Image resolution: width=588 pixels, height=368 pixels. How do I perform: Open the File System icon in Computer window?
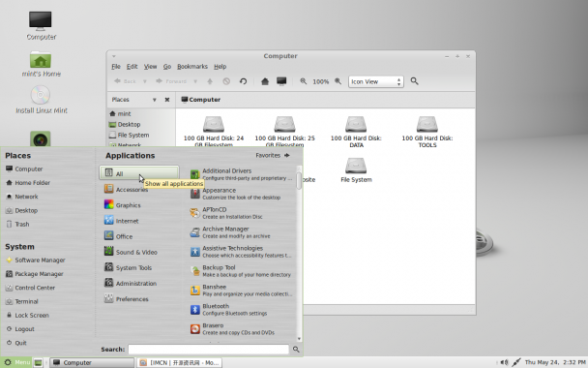coord(356,170)
